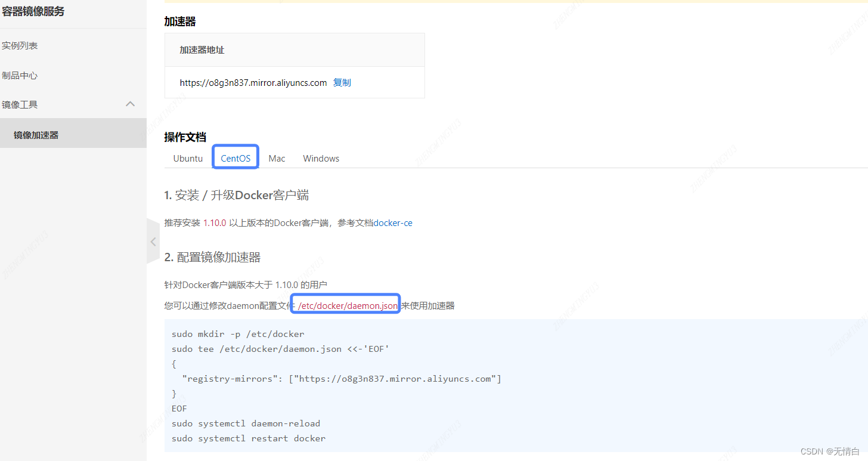This screenshot has height=461, width=868.
Task: Open the docker-ce documentation link
Action: 393,222
